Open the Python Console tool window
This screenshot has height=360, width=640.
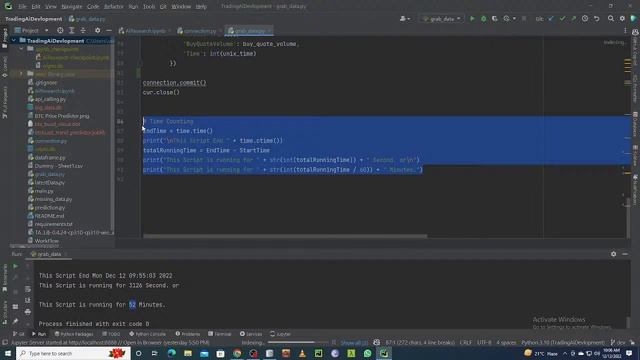147,334
